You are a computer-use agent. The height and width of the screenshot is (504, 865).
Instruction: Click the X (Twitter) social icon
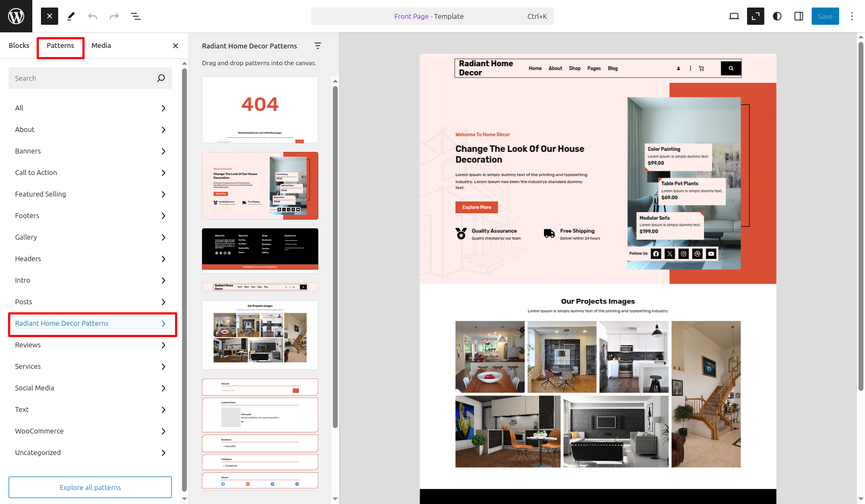[x=670, y=254]
